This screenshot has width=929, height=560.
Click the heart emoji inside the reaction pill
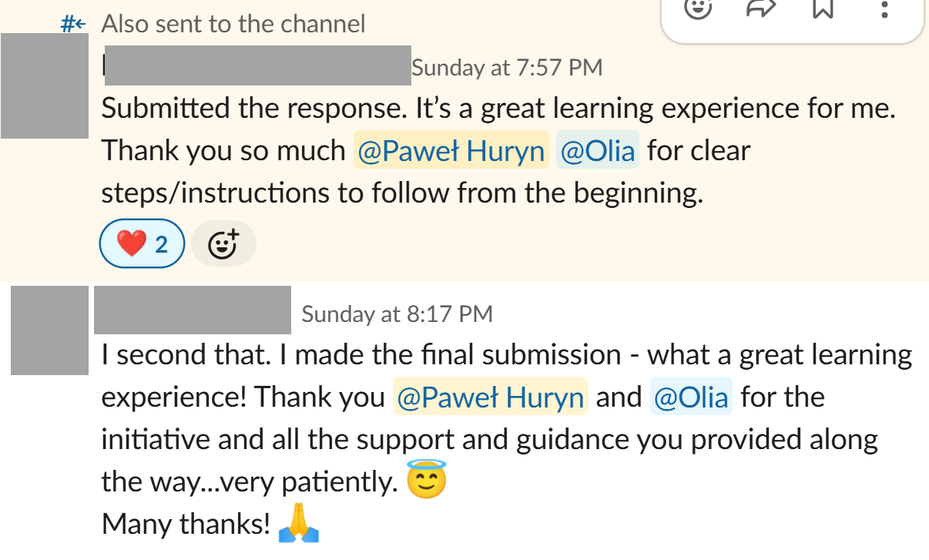(x=130, y=243)
